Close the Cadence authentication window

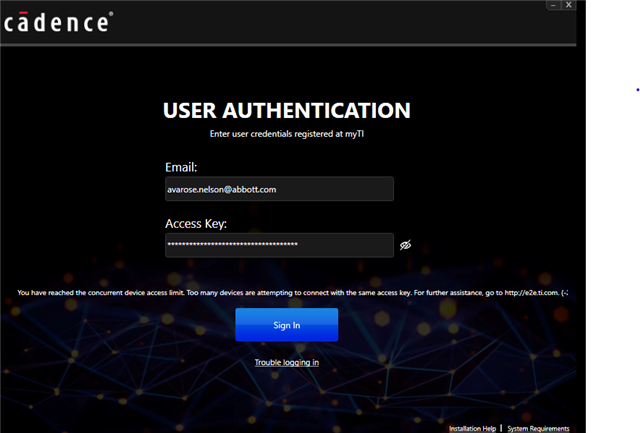click(569, 5)
